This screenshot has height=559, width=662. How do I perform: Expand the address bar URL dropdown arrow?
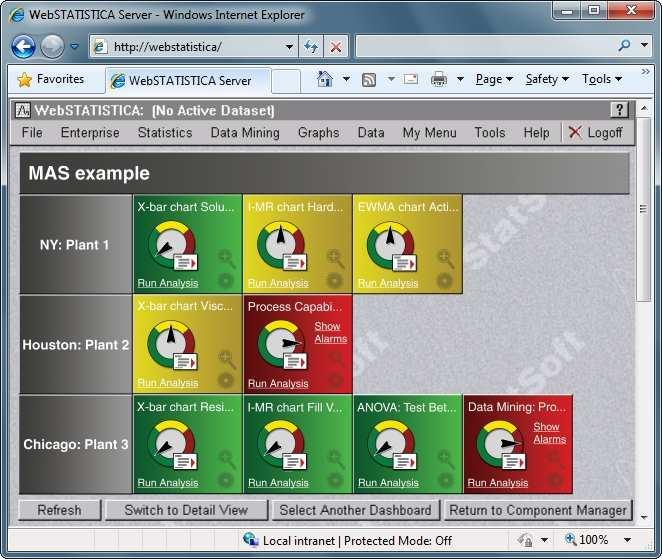point(289,46)
